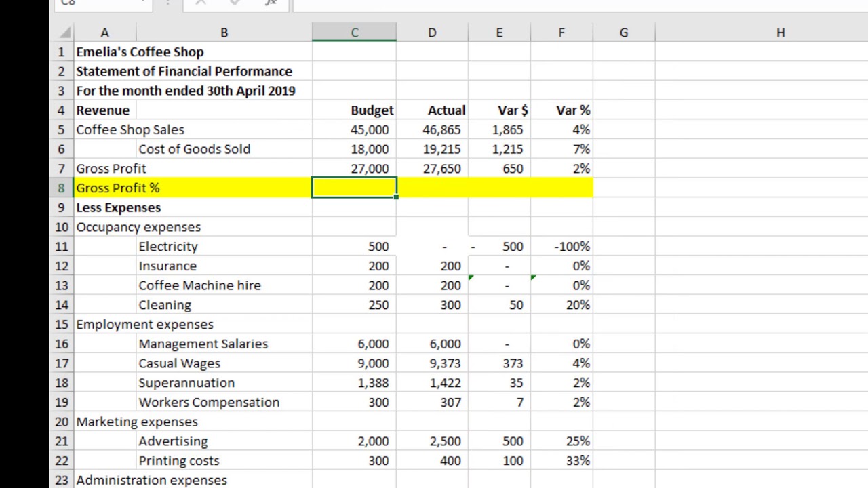This screenshot has height=488, width=868.
Task: Select column C header
Action: click(354, 33)
